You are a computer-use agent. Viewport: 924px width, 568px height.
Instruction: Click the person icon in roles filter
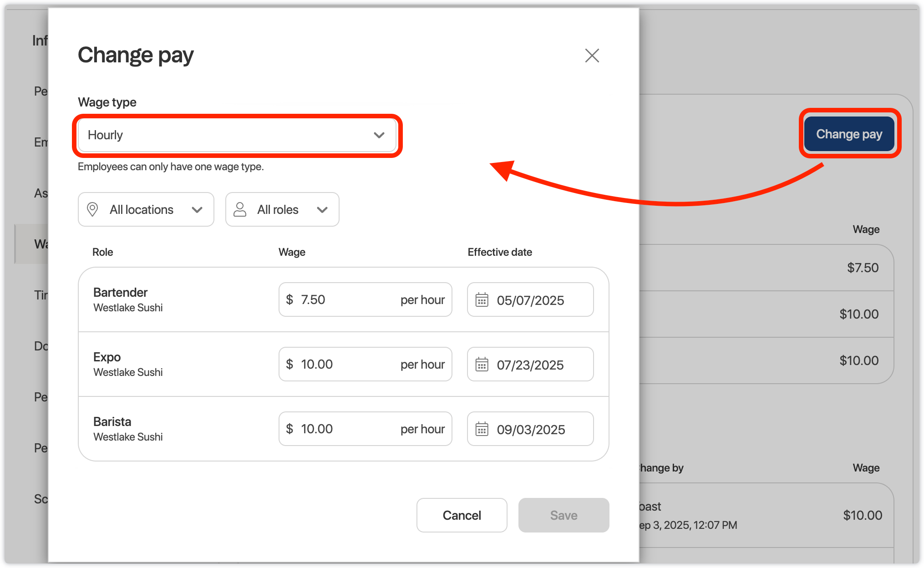240,209
